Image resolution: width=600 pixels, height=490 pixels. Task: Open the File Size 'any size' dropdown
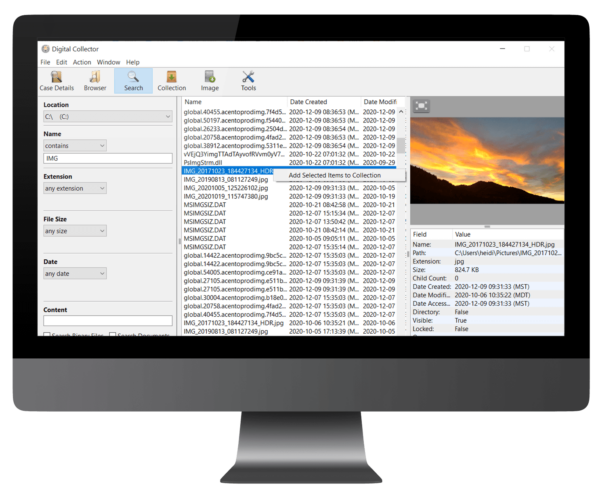coord(74,231)
